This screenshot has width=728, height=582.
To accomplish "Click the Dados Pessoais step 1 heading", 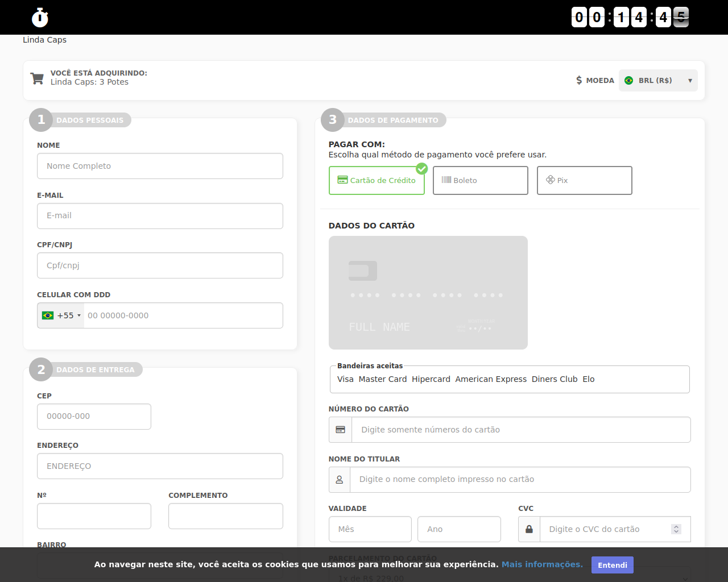I will click(x=80, y=120).
